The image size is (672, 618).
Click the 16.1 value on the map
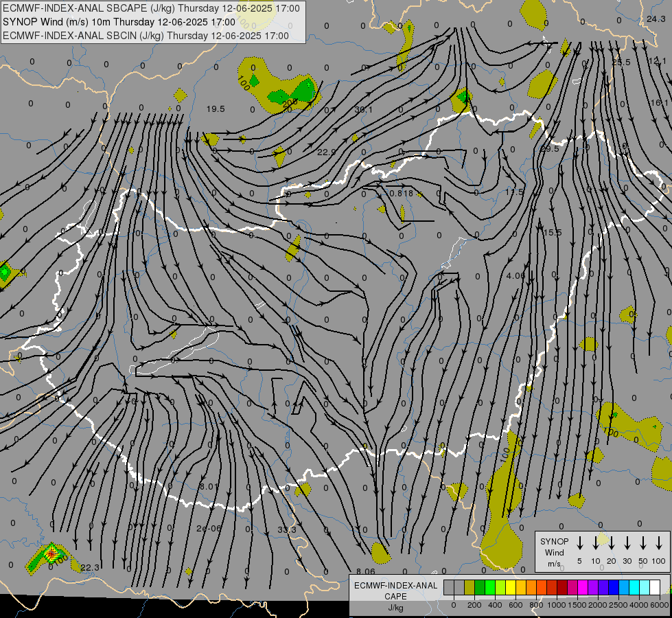pyautogui.click(x=659, y=102)
